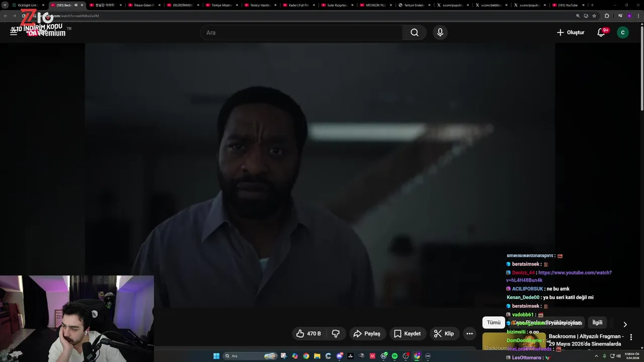Switch to the MICHELIN YILDIZ browser tab
The width and height of the screenshot is (644, 362).
(375, 5)
